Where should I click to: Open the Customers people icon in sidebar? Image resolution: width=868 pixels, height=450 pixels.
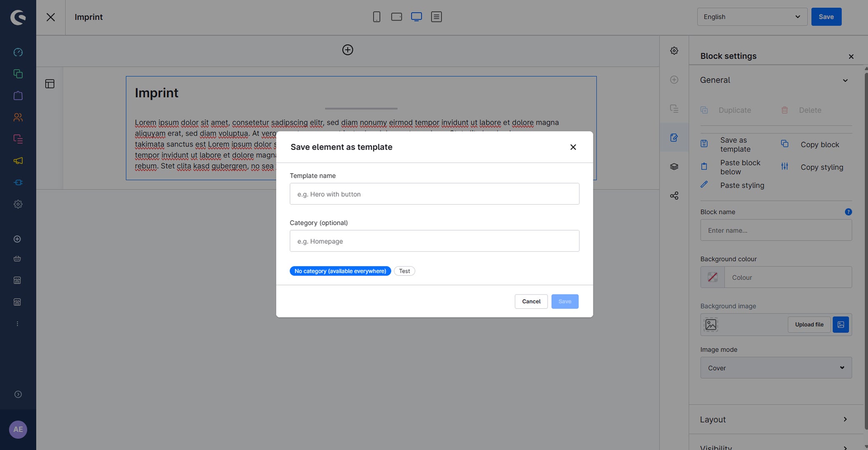point(18,117)
